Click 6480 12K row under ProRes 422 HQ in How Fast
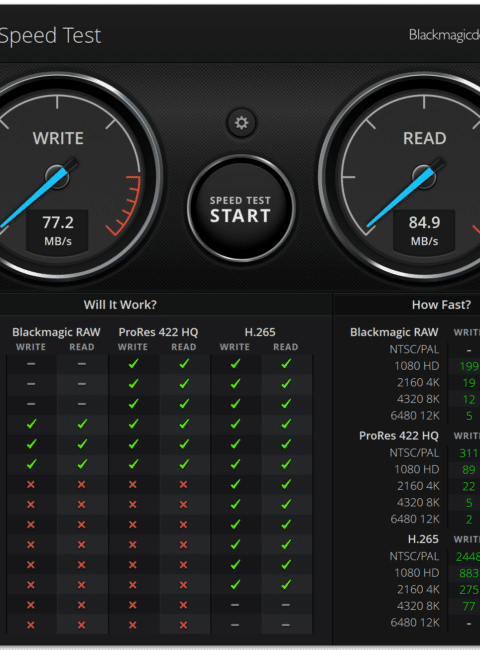Viewport: 480px width, 650px height. tap(415, 519)
